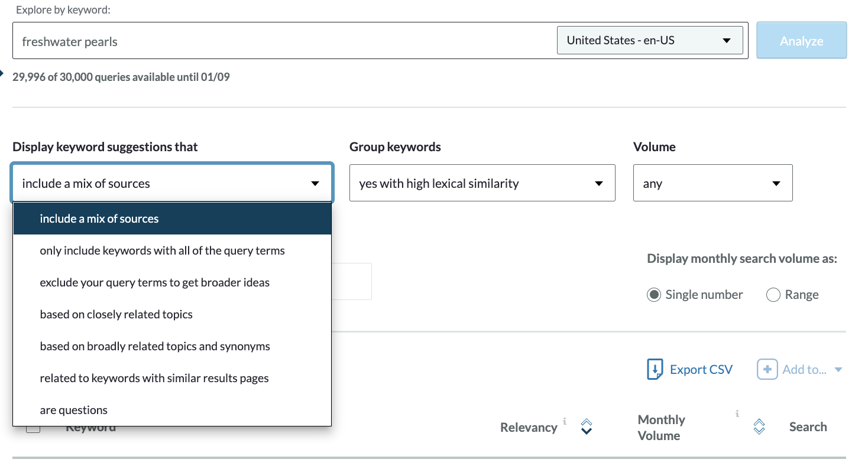Click the Relevancy sort arrows icon
Screen dimensions: 868x469
(586, 426)
